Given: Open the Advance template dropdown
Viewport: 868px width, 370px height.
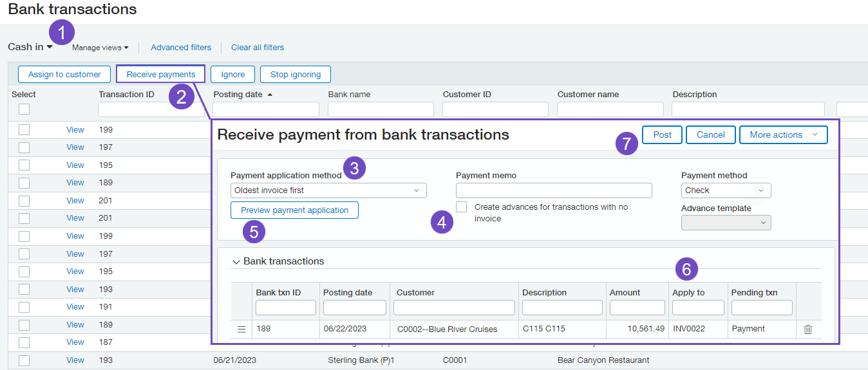Looking at the screenshot, I should 726,223.
